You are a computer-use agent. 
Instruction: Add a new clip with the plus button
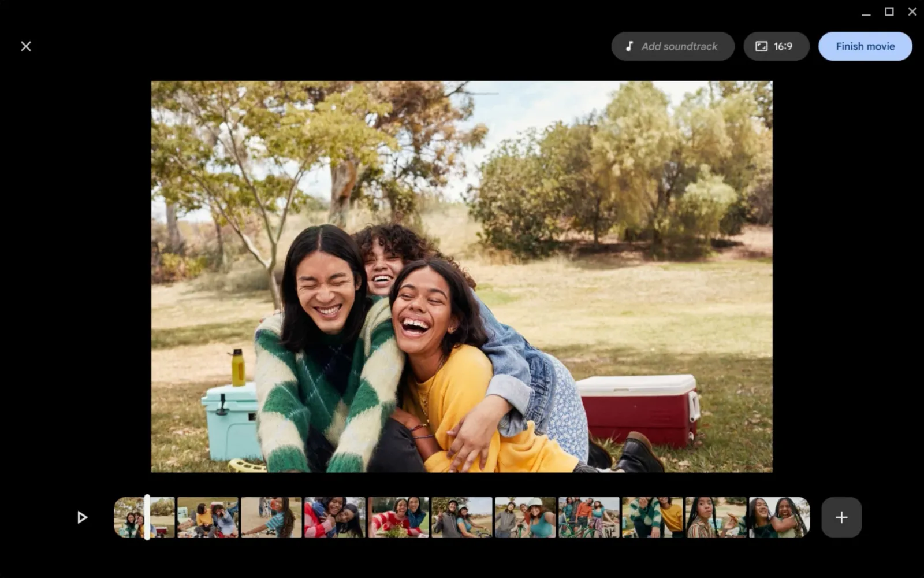click(841, 517)
